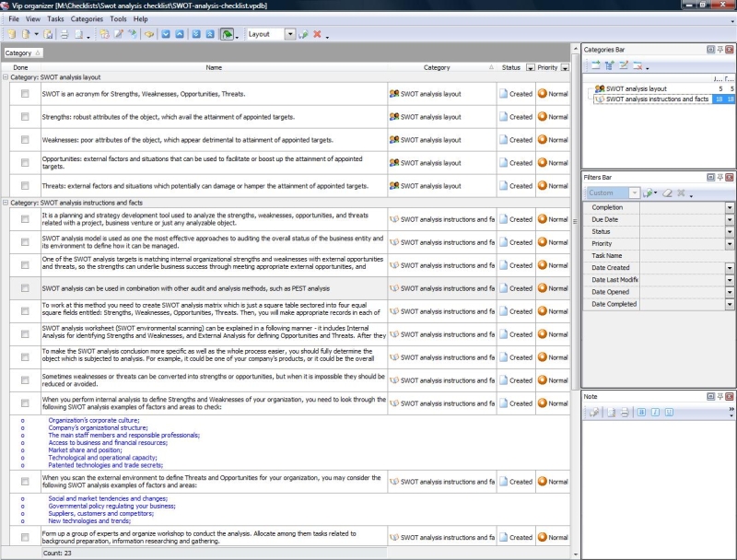
Task: Click the apply filter icon in Filters Bar
Action: click(x=648, y=193)
